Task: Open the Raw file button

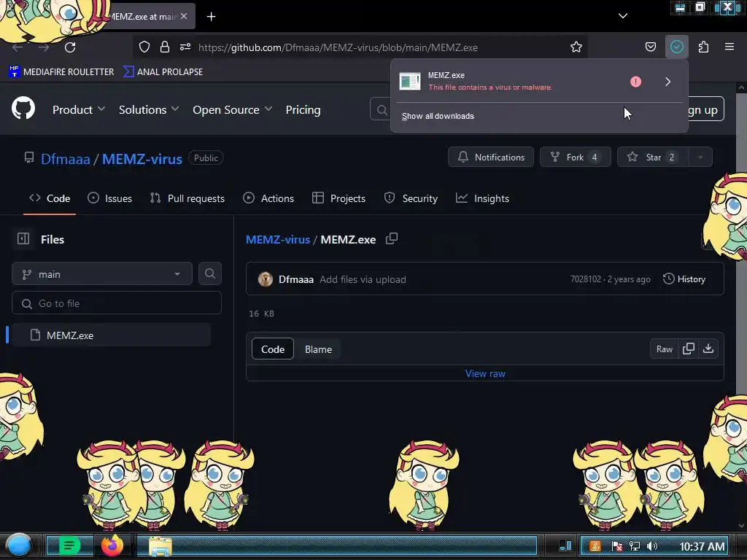Action: point(664,349)
